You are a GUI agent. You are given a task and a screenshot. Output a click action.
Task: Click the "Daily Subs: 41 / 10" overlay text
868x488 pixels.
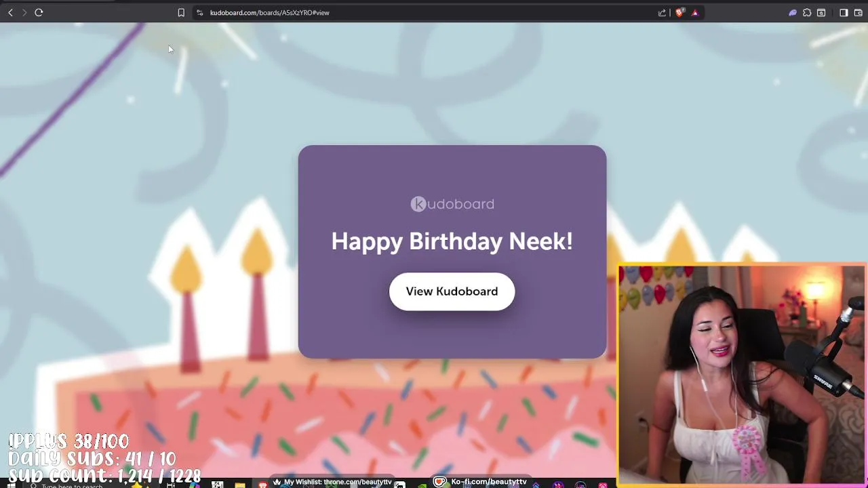coord(92,459)
